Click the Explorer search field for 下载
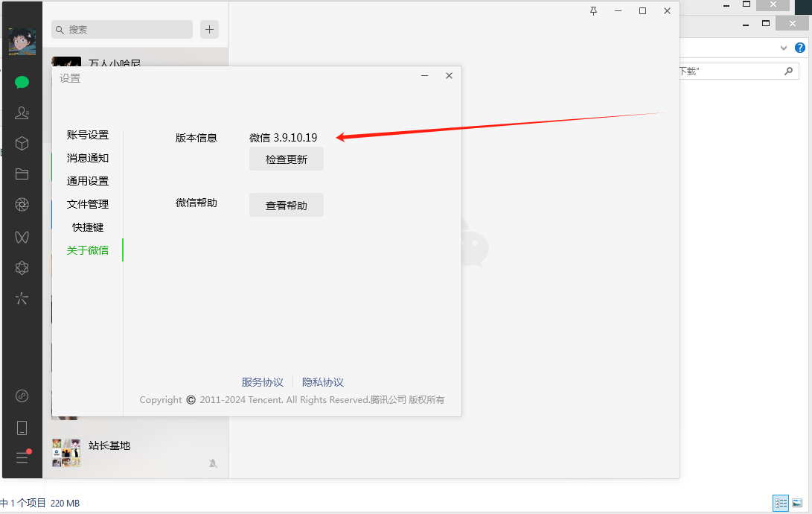 pyautogui.click(x=738, y=71)
